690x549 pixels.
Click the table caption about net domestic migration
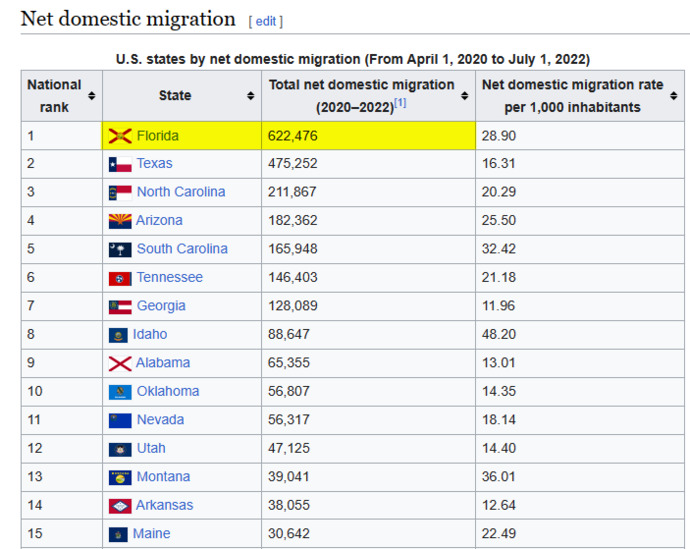pyautogui.click(x=352, y=59)
